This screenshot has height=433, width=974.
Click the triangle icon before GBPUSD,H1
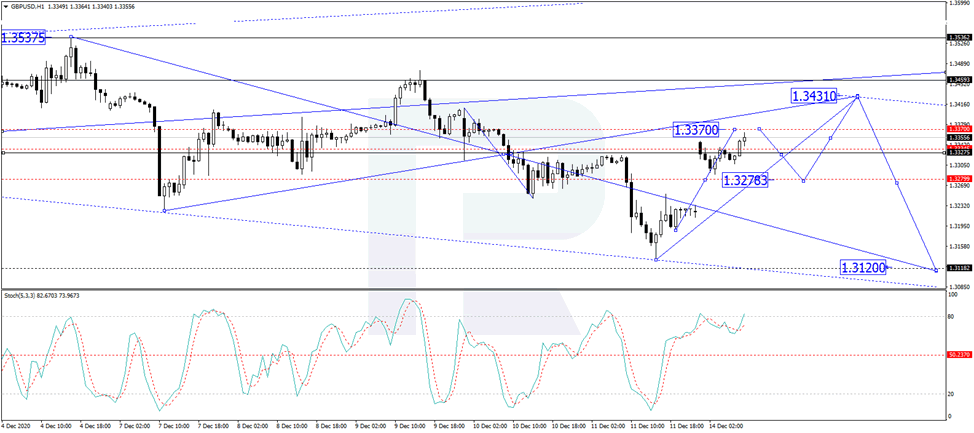(6, 4)
